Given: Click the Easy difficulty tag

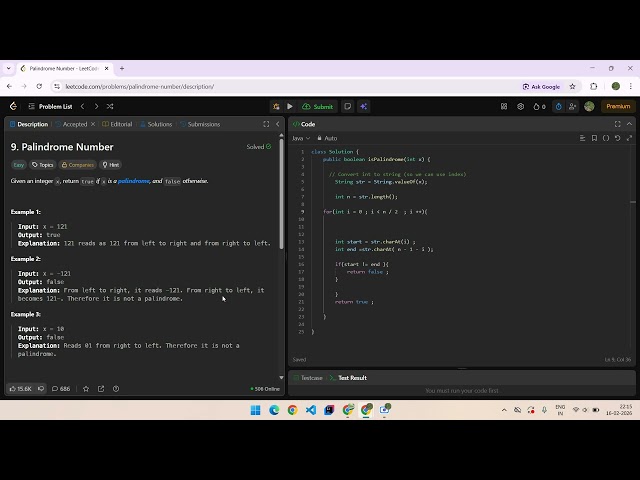Looking at the screenshot, I should tap(18, 165).
